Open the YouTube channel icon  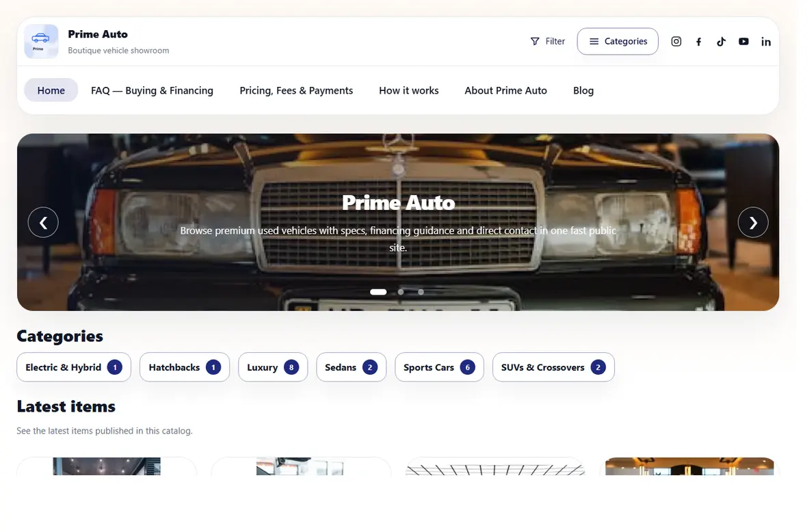coord(743,42)
